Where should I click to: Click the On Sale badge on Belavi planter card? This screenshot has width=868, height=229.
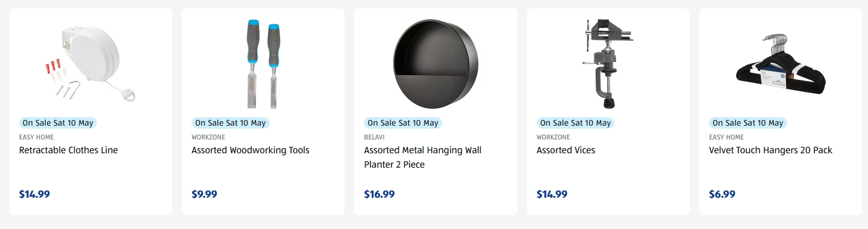tap(403, 123)
